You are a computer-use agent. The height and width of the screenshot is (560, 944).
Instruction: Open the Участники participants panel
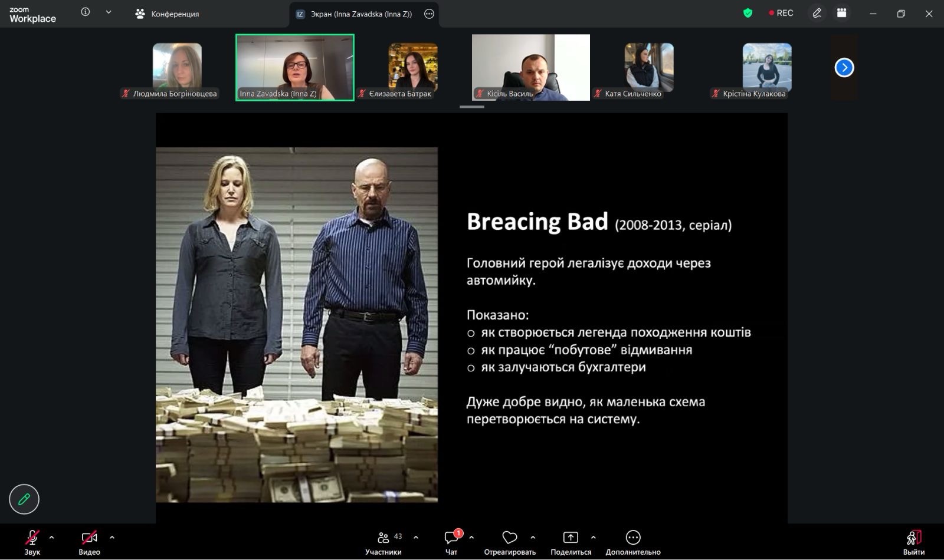click(383, 542)
